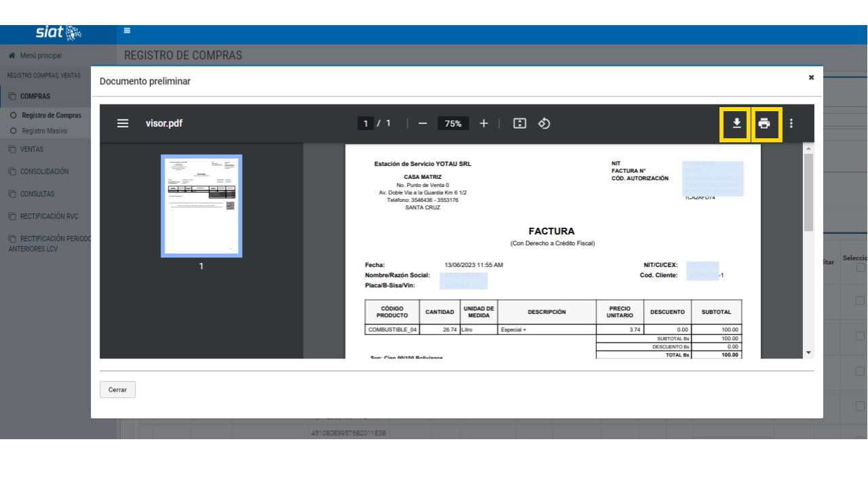Toggle the PDF sidebar hamburger menu
868x488 pixels.
pos(123,123)
